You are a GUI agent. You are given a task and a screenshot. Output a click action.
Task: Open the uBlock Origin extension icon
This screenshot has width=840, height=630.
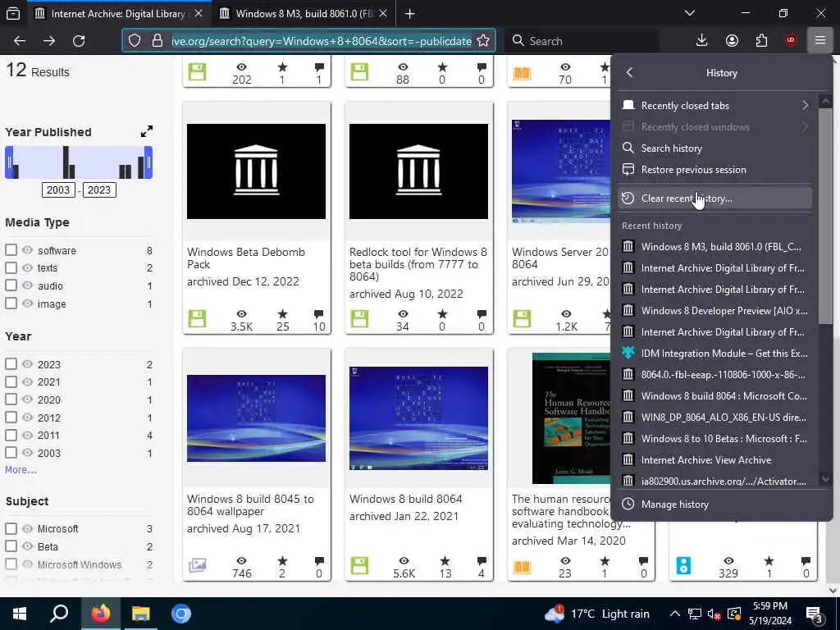[791, 41]
